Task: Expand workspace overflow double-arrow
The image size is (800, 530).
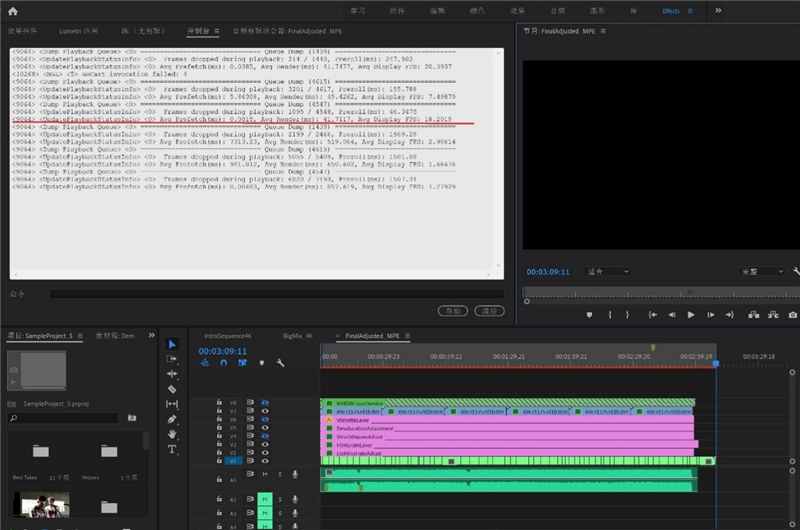Action: pyautogui.click(x=718, y=10)
